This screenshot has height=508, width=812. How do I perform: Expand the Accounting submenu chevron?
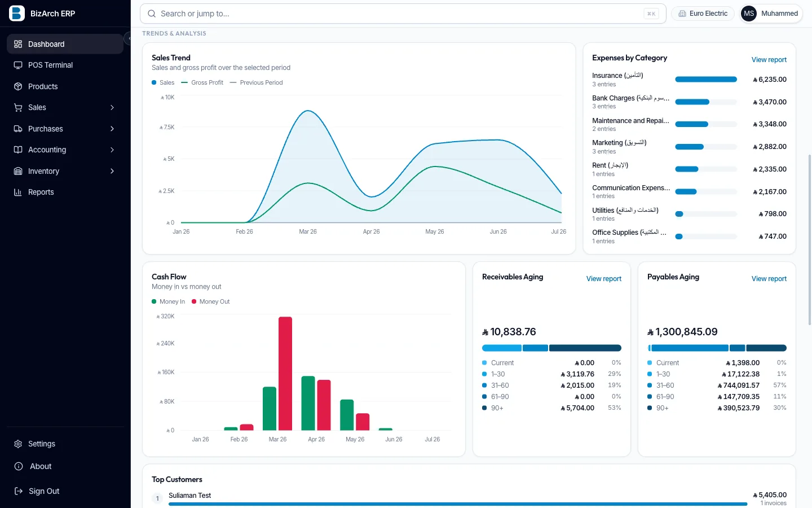[112, 150]
